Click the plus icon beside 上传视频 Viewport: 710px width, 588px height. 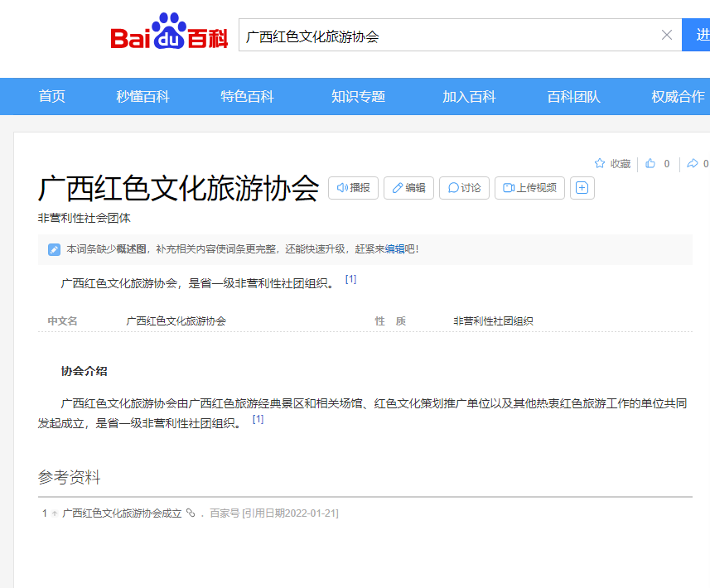pyautogui.click(x=582, y=188)
